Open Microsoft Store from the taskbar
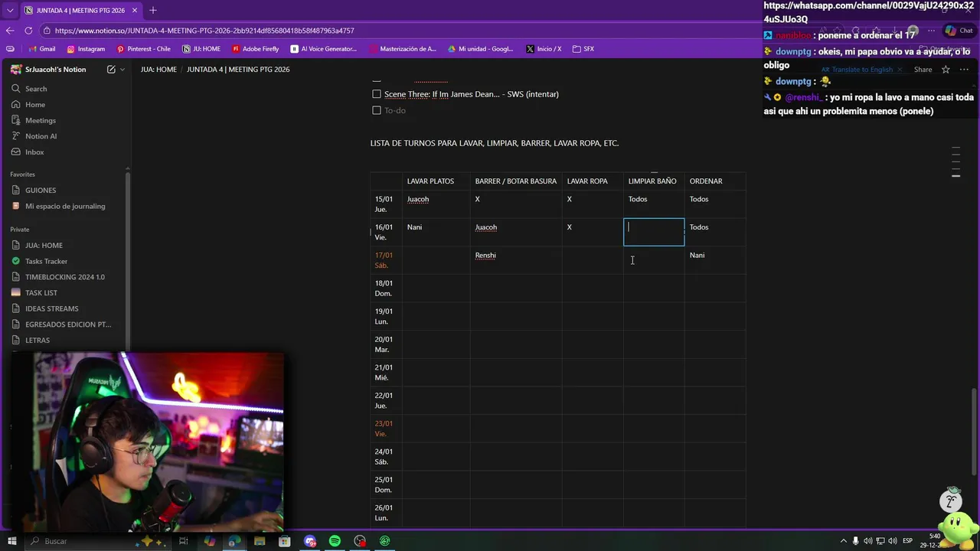 pos(285,541)
